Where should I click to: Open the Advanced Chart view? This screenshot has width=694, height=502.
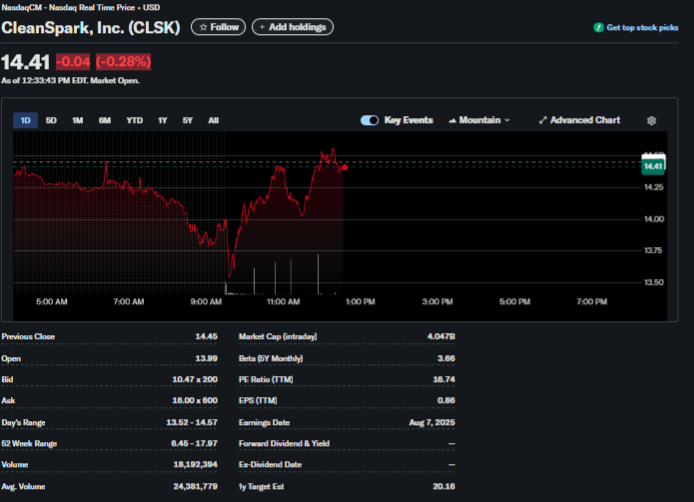pyautogui.click(x=579, y=120)
